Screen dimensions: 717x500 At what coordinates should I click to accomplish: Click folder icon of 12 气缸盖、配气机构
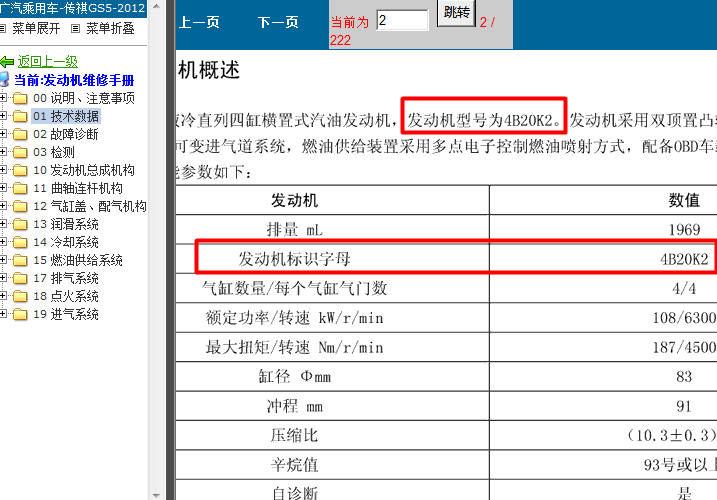click(x=20, y=206)
